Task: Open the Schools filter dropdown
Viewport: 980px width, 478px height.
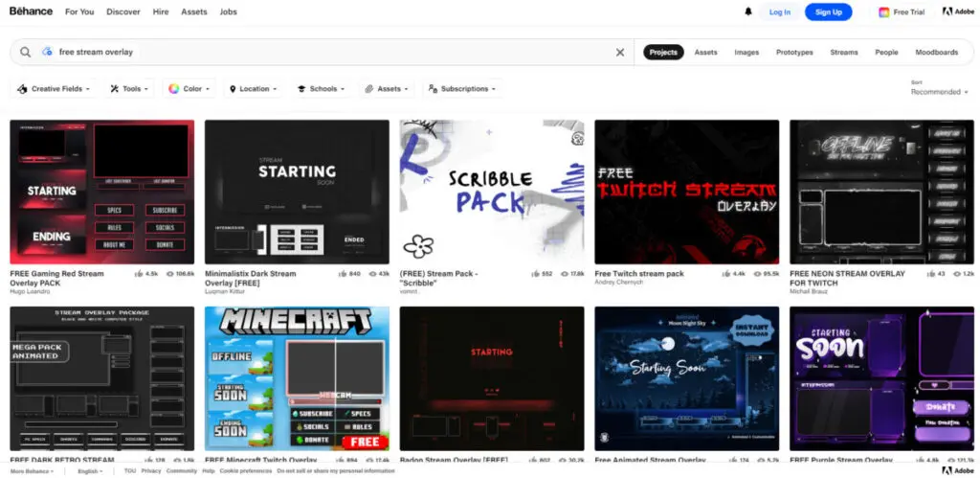Action: tap(321, 89)
